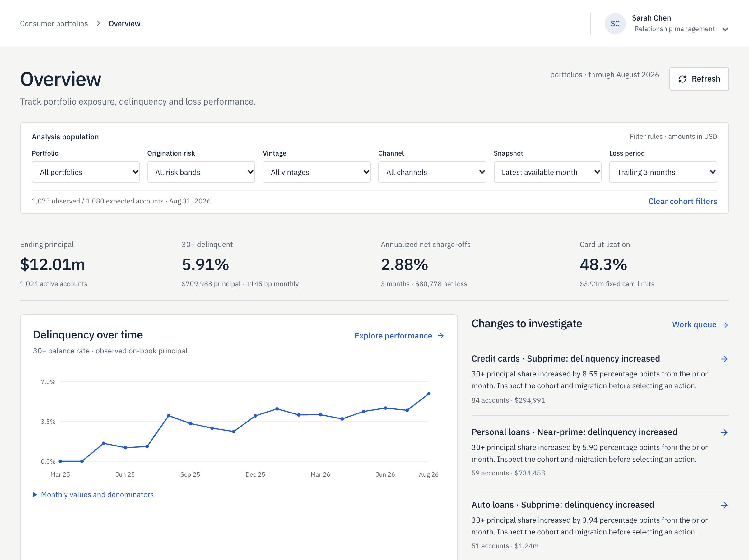Click the SC user avatar

615,23
